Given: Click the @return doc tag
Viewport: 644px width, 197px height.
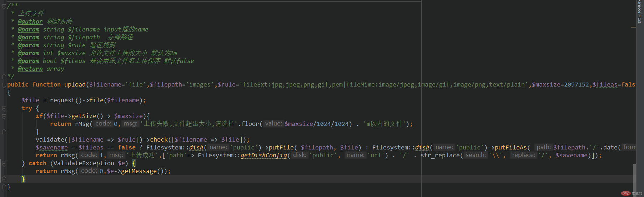Looking at the screenshot, I should point(30,69).
